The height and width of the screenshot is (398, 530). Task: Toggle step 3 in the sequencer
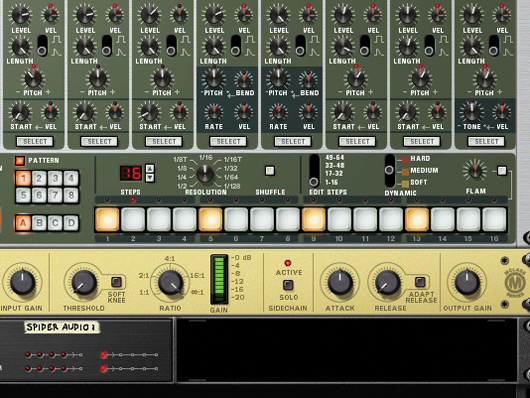coord(159,219)
